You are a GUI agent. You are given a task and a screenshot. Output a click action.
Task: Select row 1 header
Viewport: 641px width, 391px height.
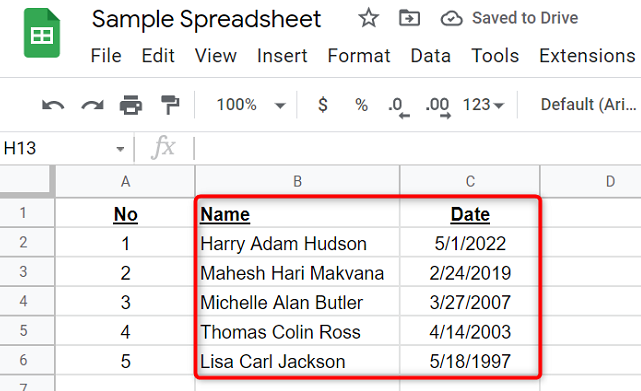[27, 213]
